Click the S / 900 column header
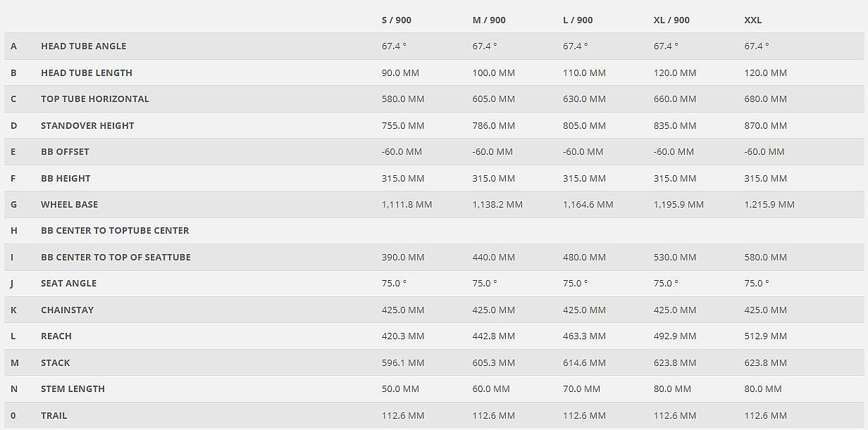 396,20
